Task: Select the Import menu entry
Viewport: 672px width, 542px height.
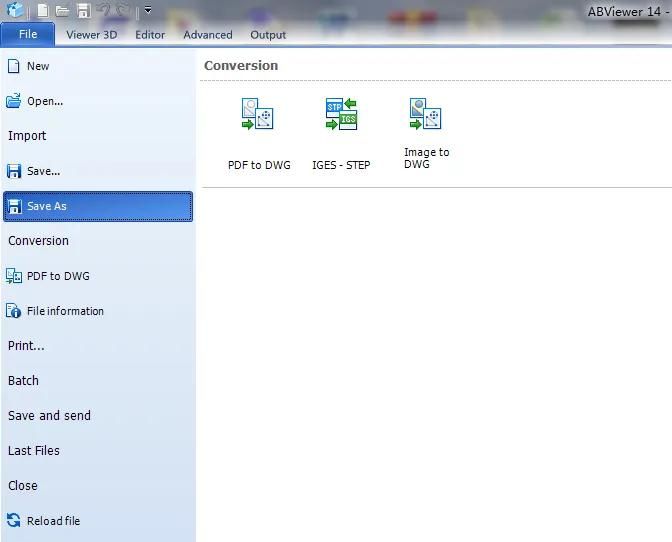Action: coord(98,136)
